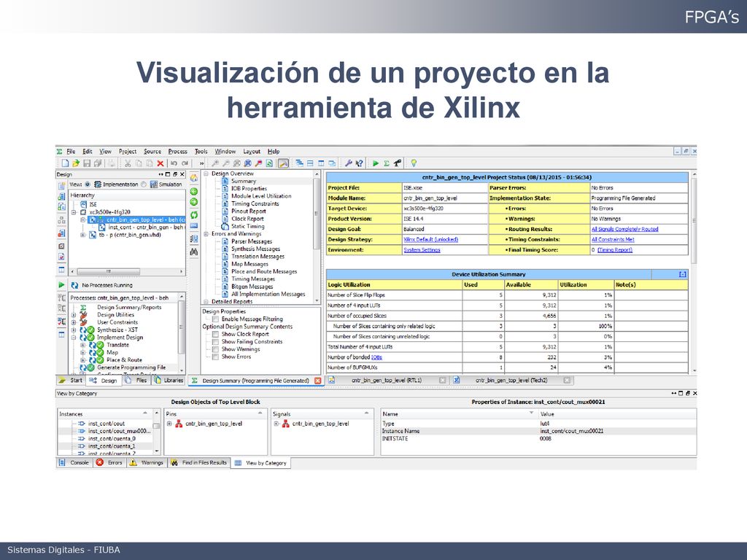Open the Timing Report link
747x560 pixels.
pos(615,250)
